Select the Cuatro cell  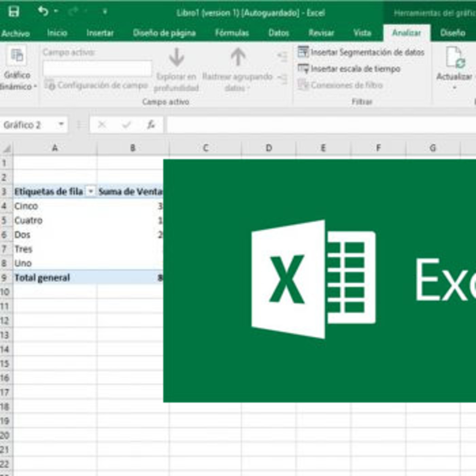55,220
